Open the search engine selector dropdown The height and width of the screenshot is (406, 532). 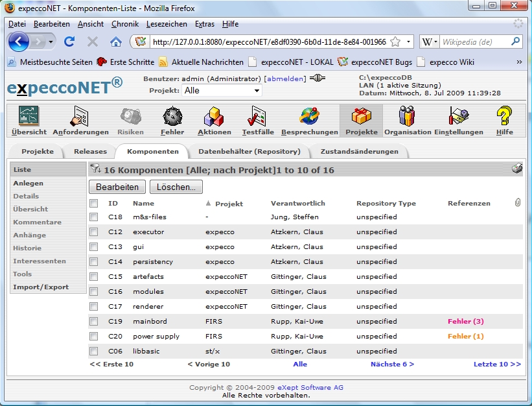click(431, 42)
